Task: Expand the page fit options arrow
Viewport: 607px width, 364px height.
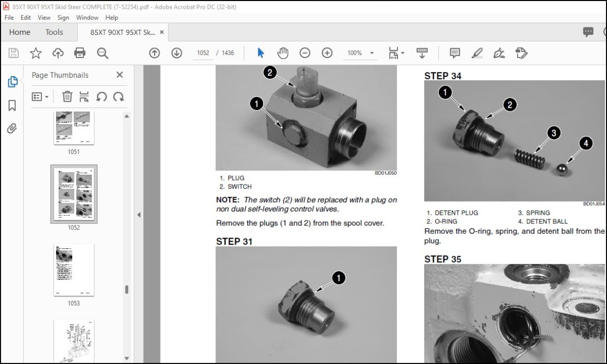Action: coord(403,53)
